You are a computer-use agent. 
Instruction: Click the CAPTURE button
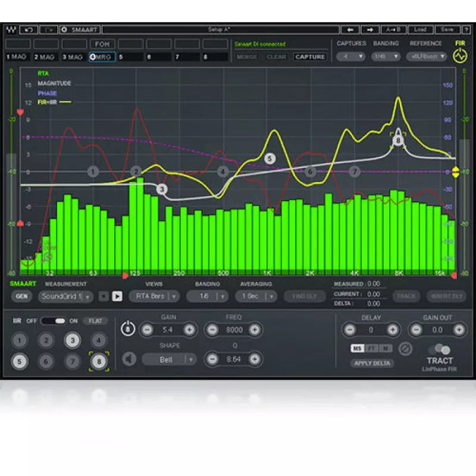(310, 57)
